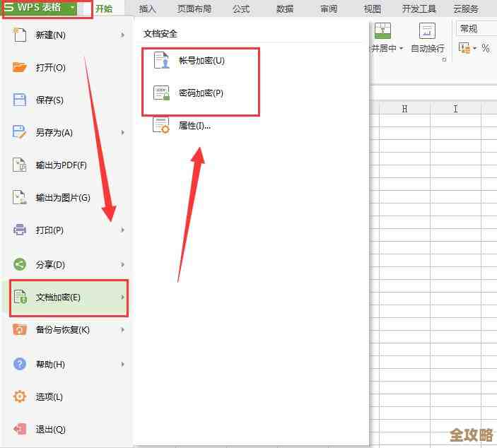Switch to the 插入 ribbon tab
The width and height of the screenshot is (497, 448).
147,8
